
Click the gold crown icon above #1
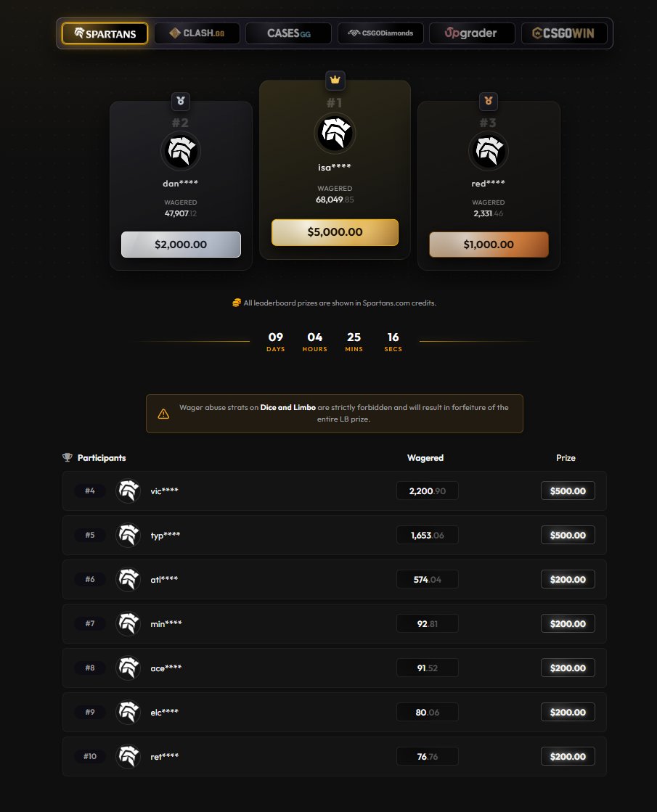click(335, 80)
